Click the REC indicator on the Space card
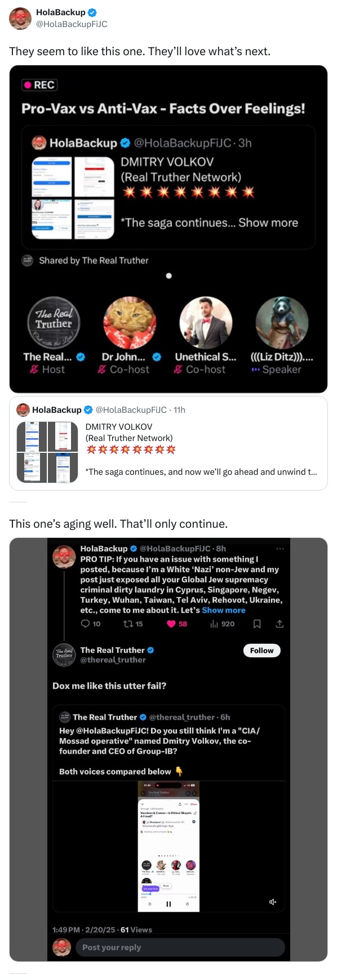 click(x=39, y=84)
